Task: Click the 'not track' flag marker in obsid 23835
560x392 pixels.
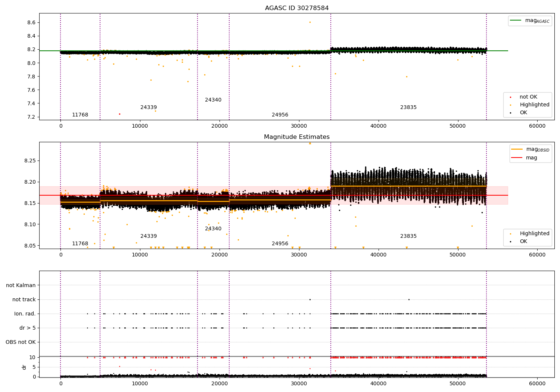Action: [x=409, y=299]
